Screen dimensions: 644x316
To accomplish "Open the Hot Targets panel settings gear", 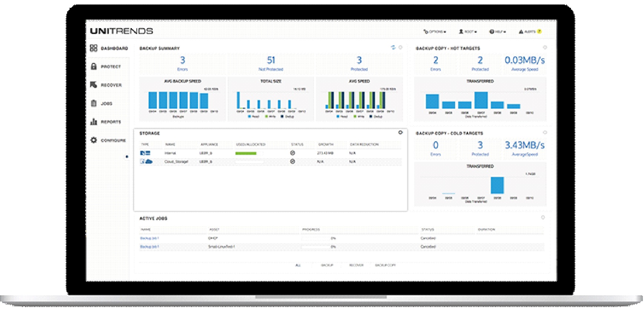I will click(545, 47).
